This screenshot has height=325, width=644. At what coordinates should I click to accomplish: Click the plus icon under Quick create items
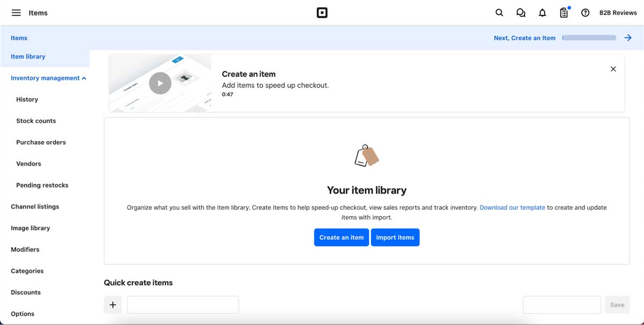(113, 304)
